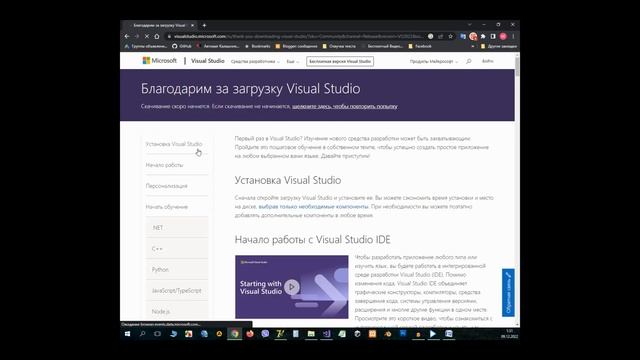Open the Bookmarks folder in bookmarks bar
The width and height of the screenshot is (640, 360).
point(258,46)
